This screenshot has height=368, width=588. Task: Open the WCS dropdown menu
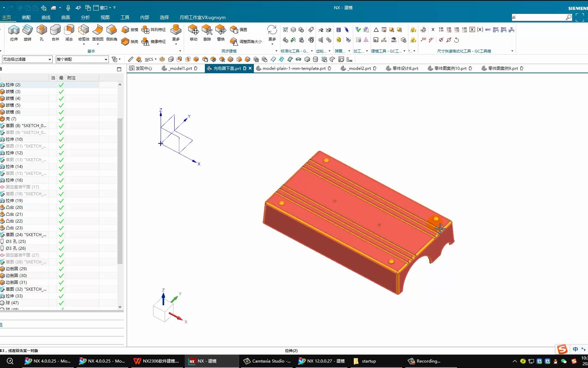pos(151,59)
